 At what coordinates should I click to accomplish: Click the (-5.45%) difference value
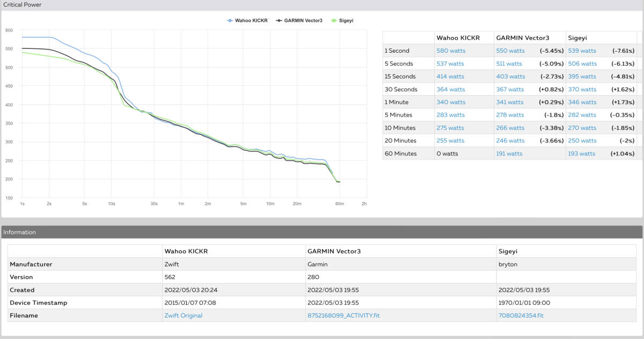(x=552, y=51)
